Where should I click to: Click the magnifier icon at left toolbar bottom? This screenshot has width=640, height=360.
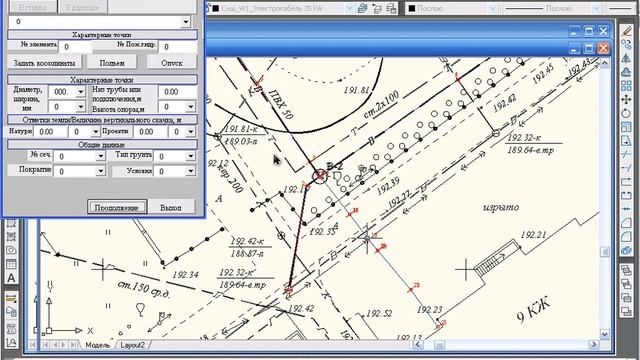click(x=11, y=342)
